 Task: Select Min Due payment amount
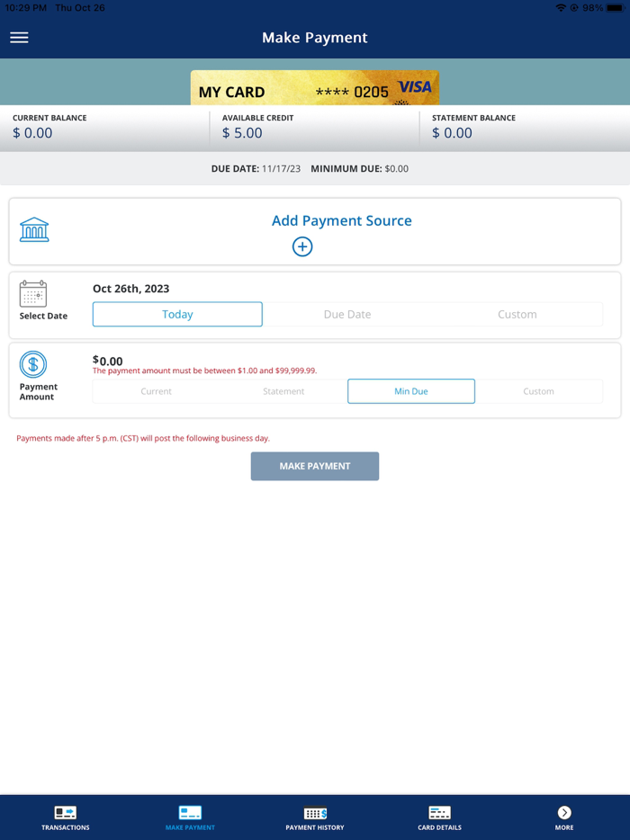click(411, 391)
